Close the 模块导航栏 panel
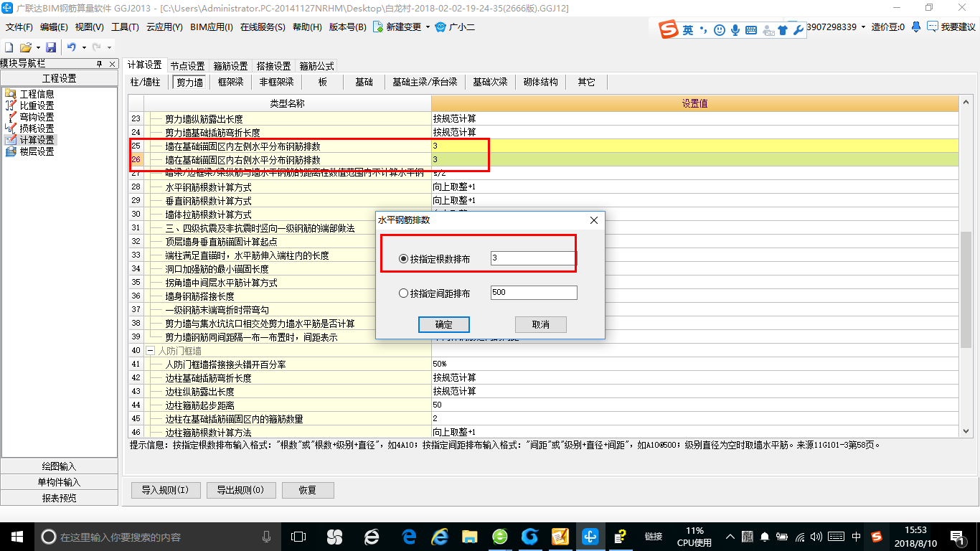Image resolution: width=980 pixels, height=551 pixels. 113,64
